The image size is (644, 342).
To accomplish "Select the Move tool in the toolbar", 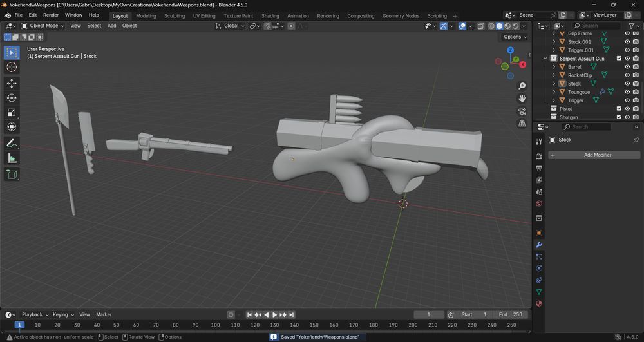I will [x=12, y=83].
